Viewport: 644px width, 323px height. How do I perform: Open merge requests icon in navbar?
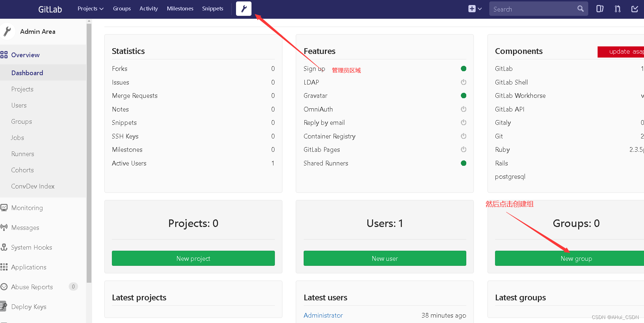[617, 9]
